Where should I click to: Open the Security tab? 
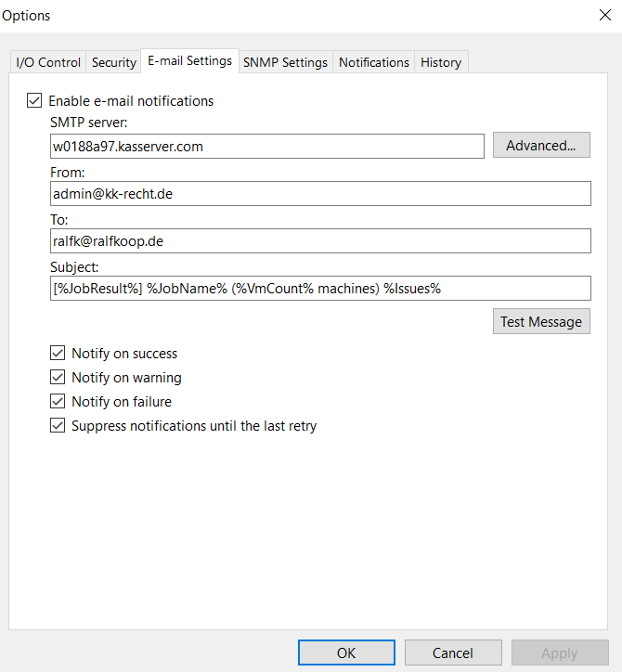[114, 62]
